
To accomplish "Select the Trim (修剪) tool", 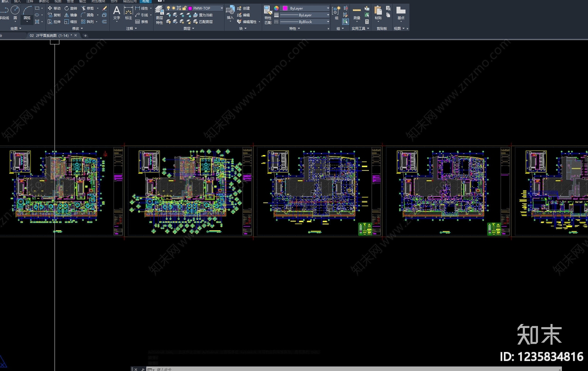I will coord(87,8).
